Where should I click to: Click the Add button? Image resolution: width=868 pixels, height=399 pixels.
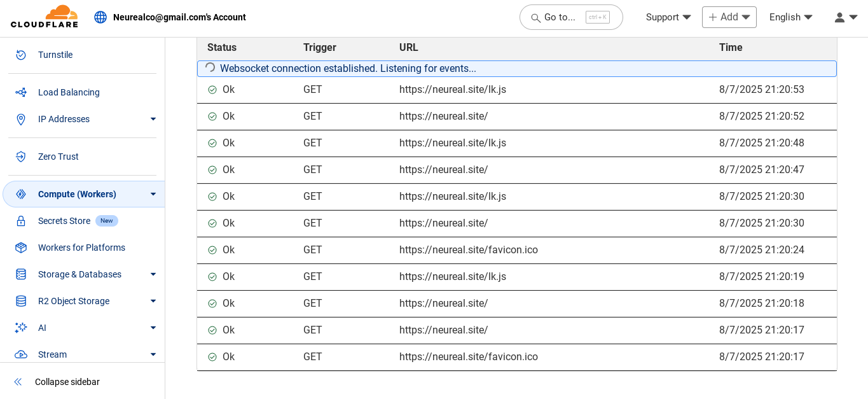tap(729, 17)
